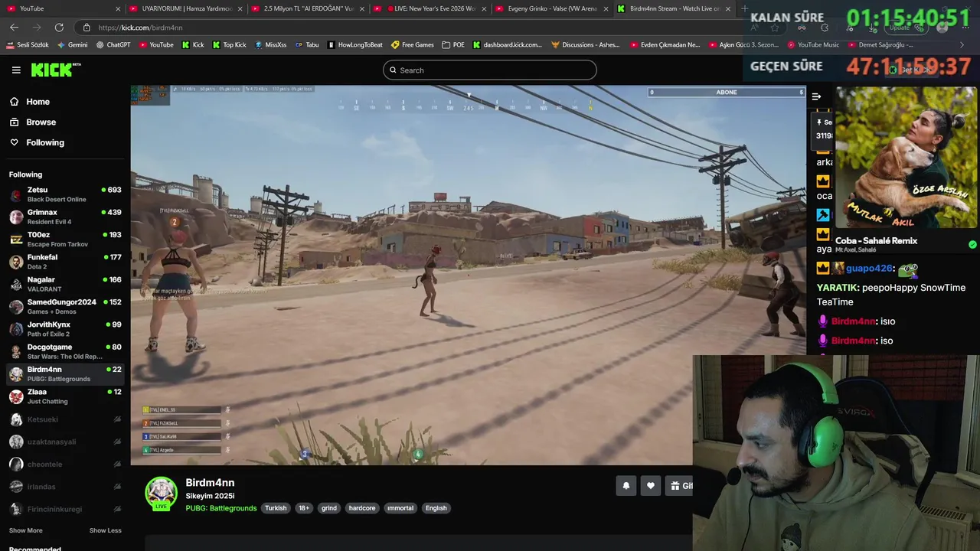Click guapo426 username in chat

[869, 269]
